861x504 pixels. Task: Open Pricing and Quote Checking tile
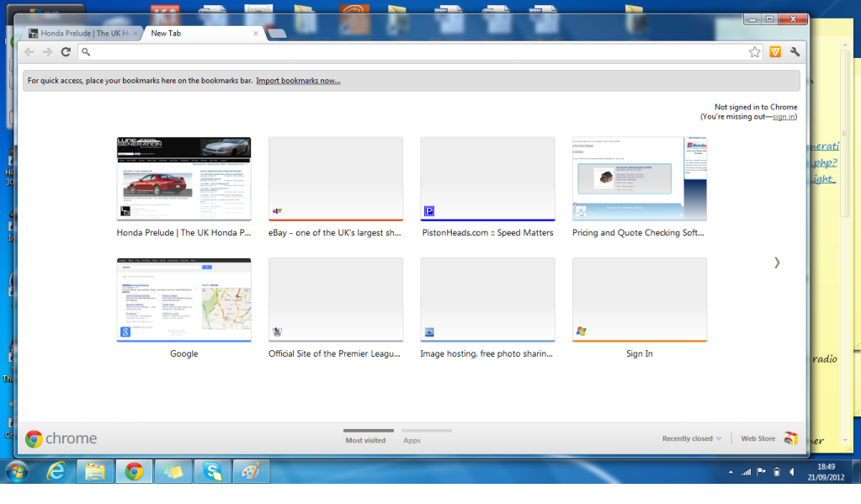(639, 179)
